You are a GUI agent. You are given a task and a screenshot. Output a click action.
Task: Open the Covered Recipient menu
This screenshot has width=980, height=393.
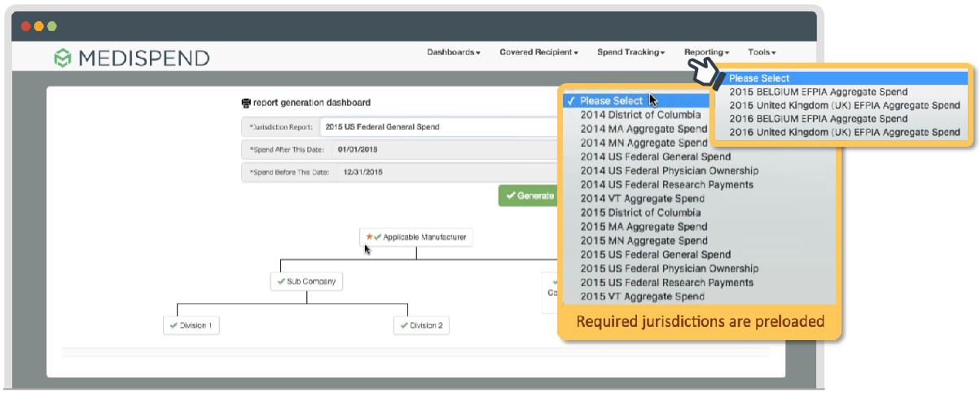pos(538,52)
